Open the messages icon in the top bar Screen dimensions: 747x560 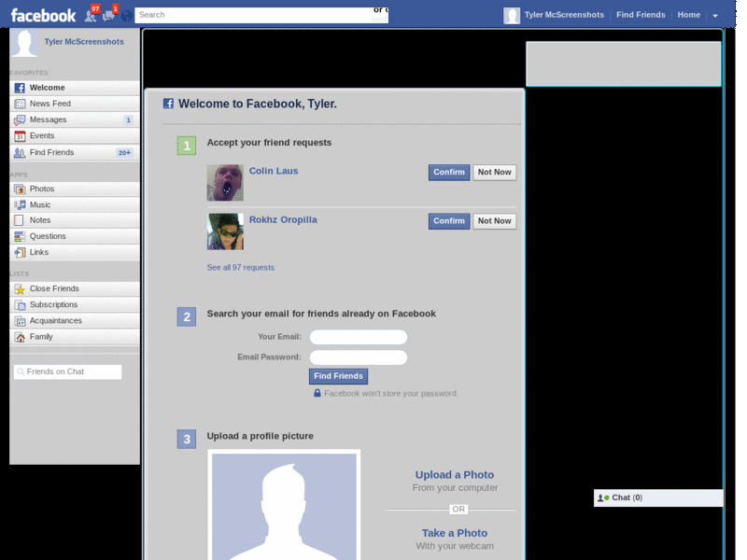click(x=109, y=17)
